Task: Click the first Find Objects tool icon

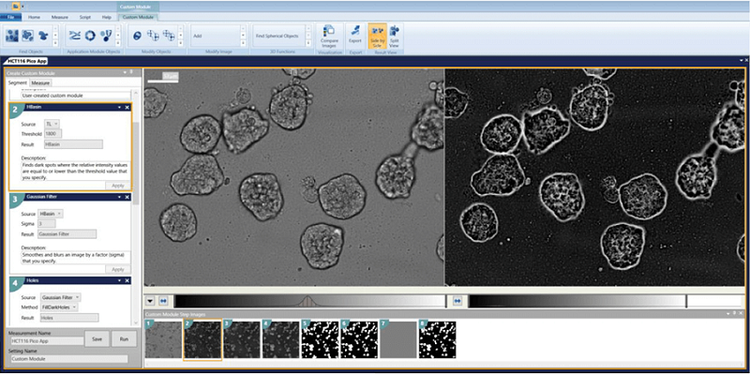Action: 12,35
